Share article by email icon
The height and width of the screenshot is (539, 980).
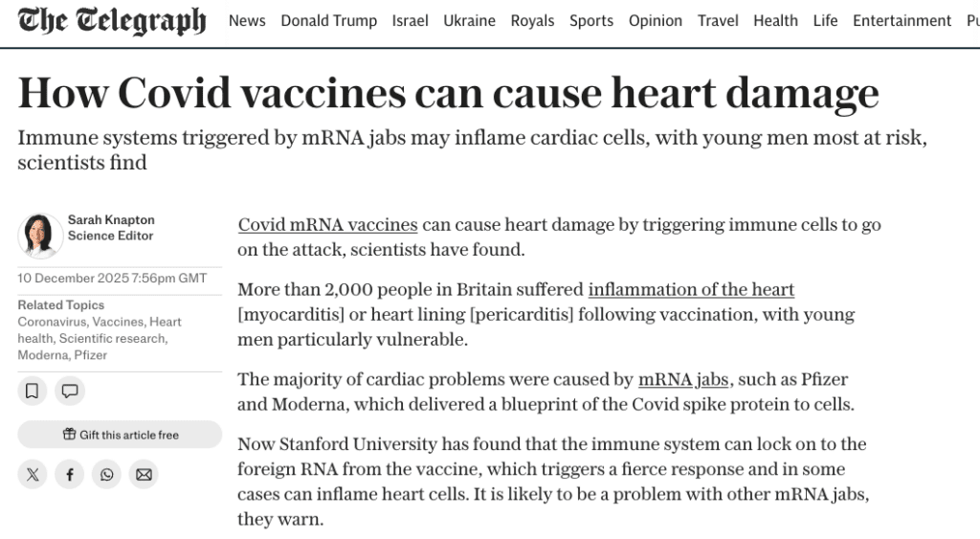tap(144, 474)
